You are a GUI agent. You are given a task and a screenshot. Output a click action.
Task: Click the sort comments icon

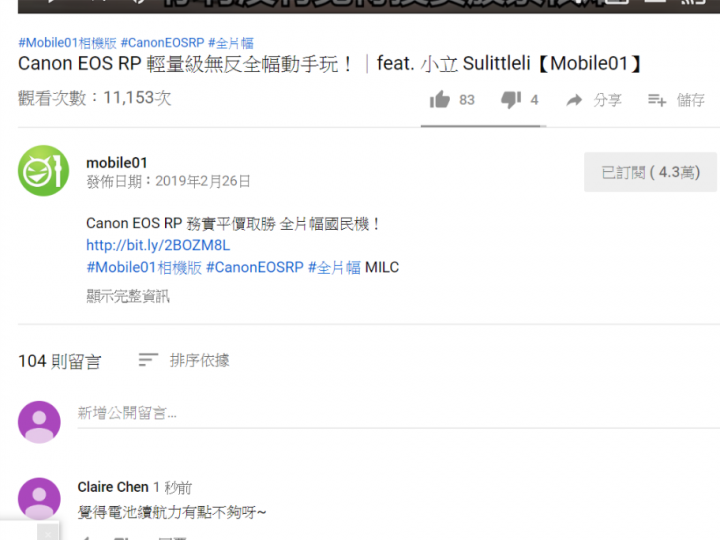(148, 360)
